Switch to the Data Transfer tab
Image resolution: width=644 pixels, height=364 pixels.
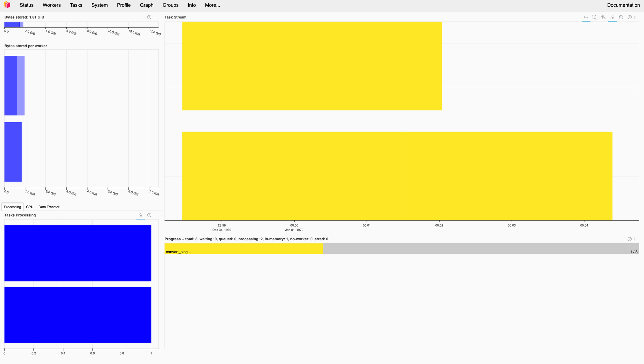point(49,207)
